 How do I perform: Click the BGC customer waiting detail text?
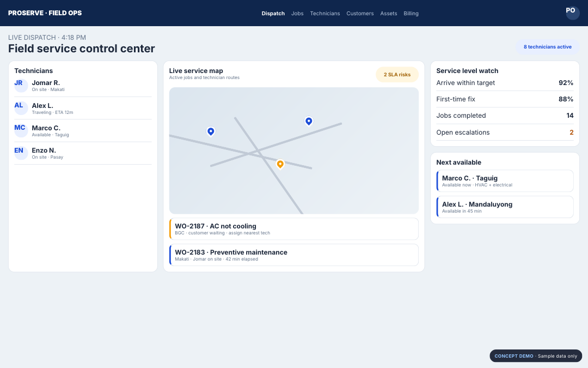(222, 233)
